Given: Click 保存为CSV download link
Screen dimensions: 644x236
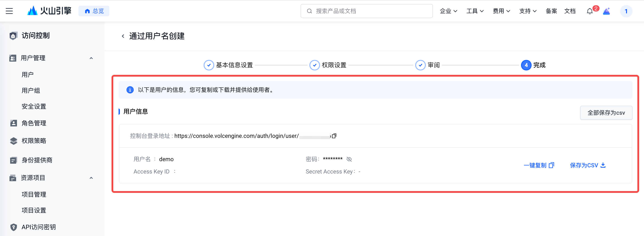Looking at the screenshot, I should [x=588, y=165].
